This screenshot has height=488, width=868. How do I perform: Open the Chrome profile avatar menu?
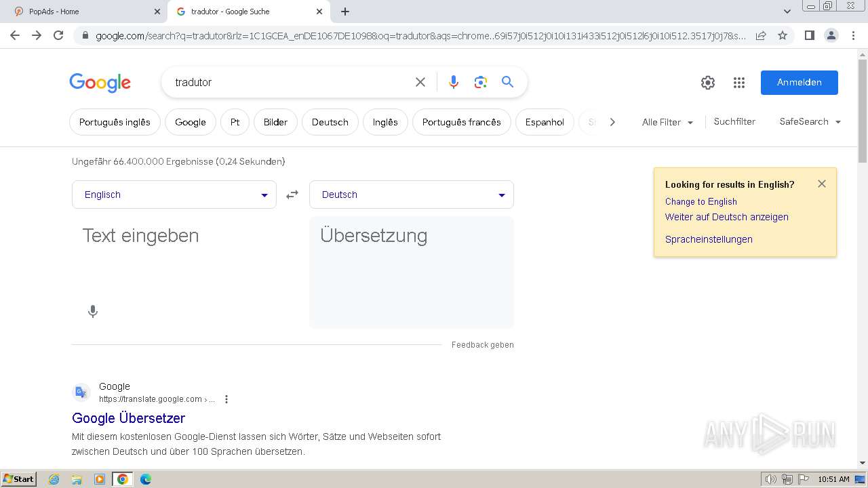click(x=831, y=35)
